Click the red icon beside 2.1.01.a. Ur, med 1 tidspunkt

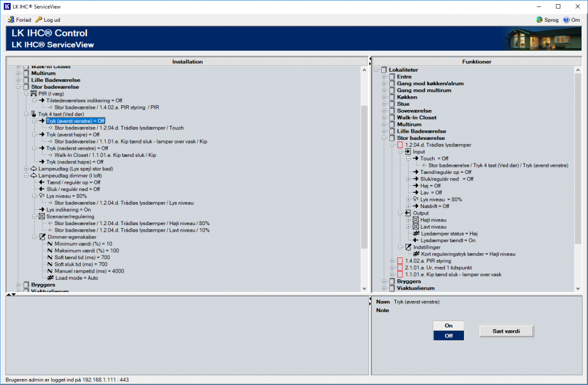[400, 267]
